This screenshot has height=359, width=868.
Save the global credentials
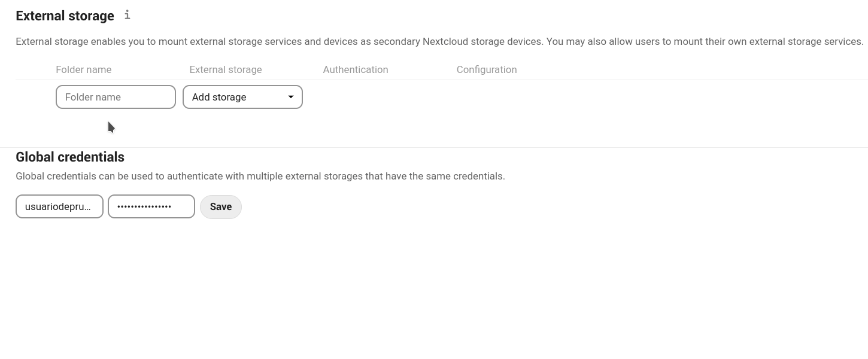click(220, 206)
